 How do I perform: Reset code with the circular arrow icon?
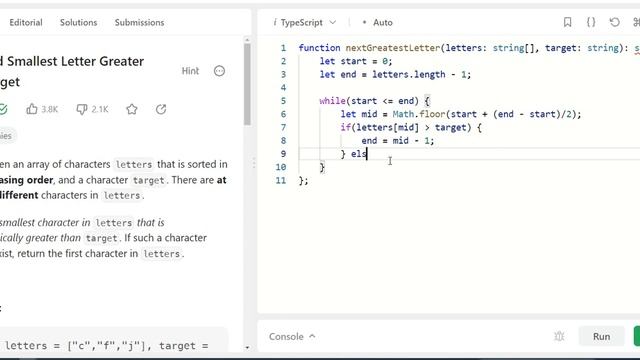click(x=614, y=22)
